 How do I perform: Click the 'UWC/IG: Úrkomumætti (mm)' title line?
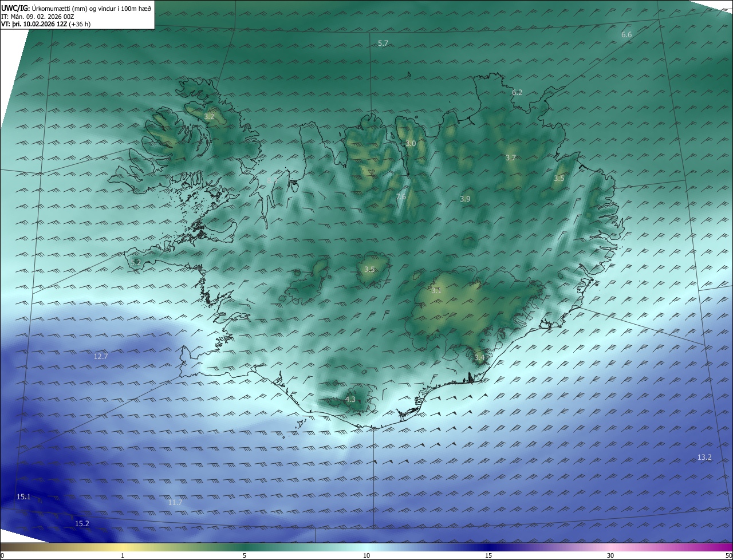tap(76, 7)
